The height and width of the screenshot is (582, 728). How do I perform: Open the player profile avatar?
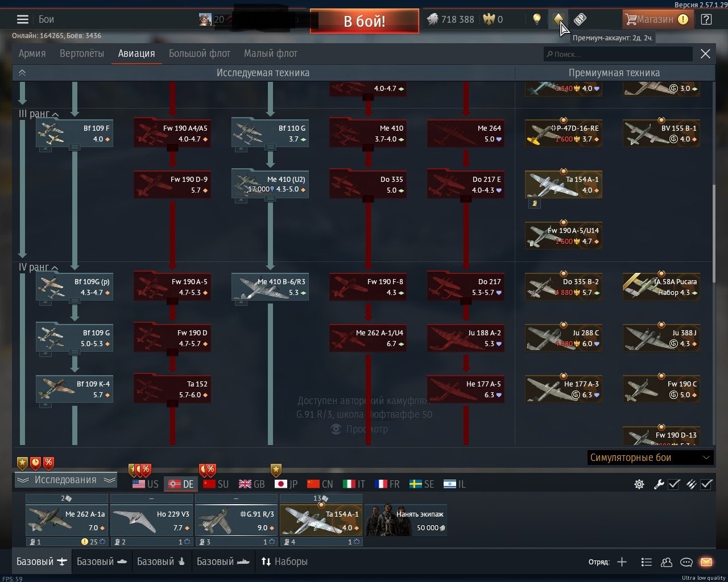[x=205, y=19]
